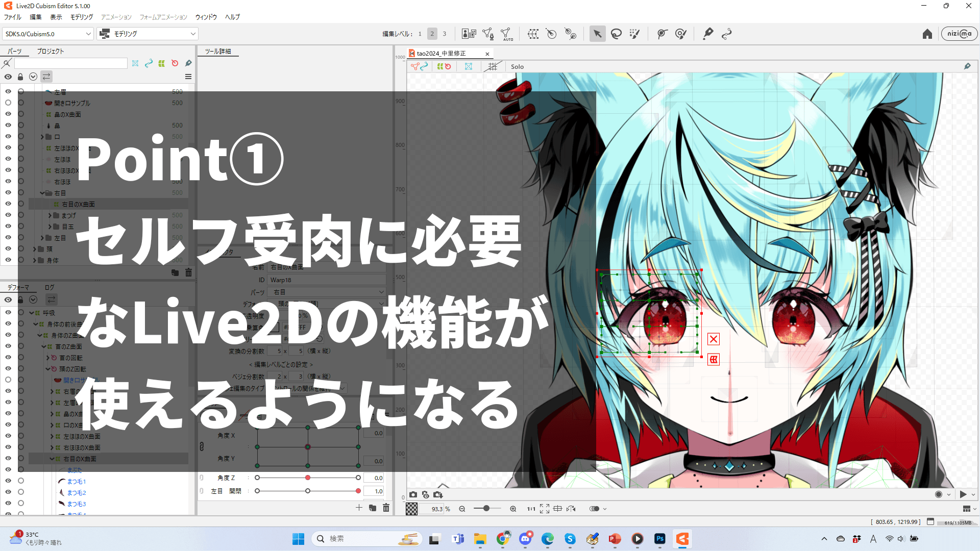980x551 pixels.
Task: Enable Solo display mode
Action: click(x=517, y=66)
